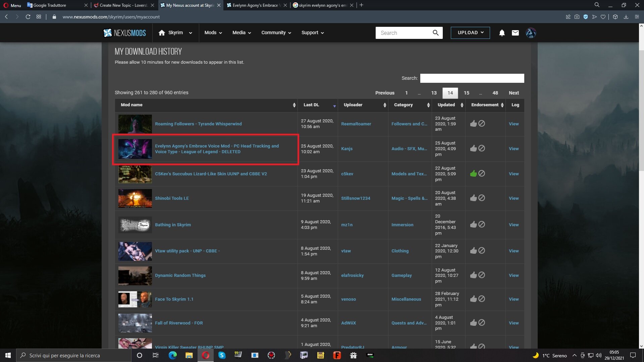Open Windows Task View

(156, 355)
